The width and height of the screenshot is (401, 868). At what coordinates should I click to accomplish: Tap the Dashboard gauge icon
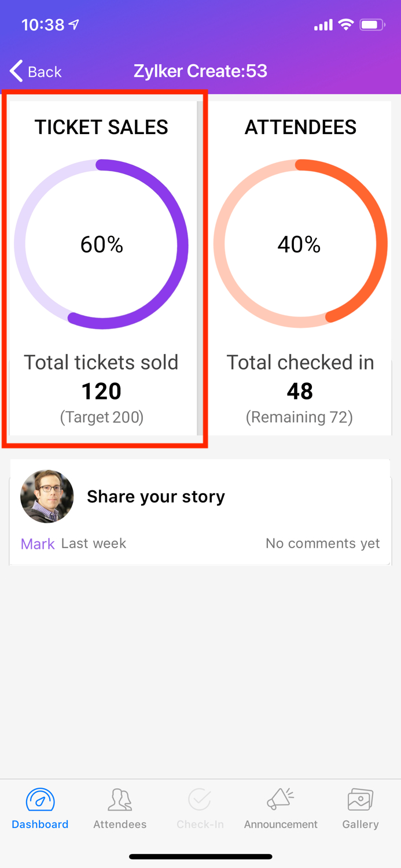(x=40, y=800)
